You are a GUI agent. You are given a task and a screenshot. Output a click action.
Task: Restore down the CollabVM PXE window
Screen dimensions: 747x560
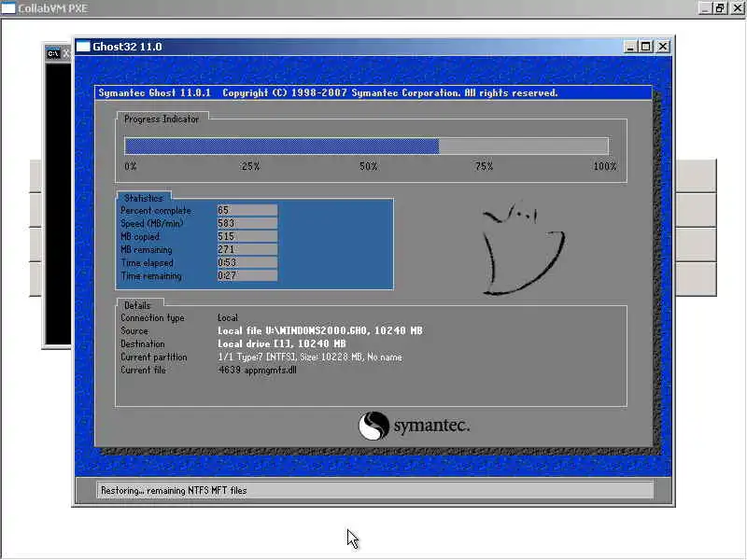click(x=719, y=8)
